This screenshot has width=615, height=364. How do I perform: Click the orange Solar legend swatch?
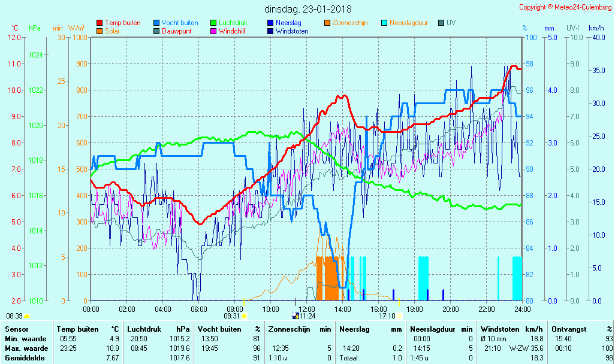point(100,31)
